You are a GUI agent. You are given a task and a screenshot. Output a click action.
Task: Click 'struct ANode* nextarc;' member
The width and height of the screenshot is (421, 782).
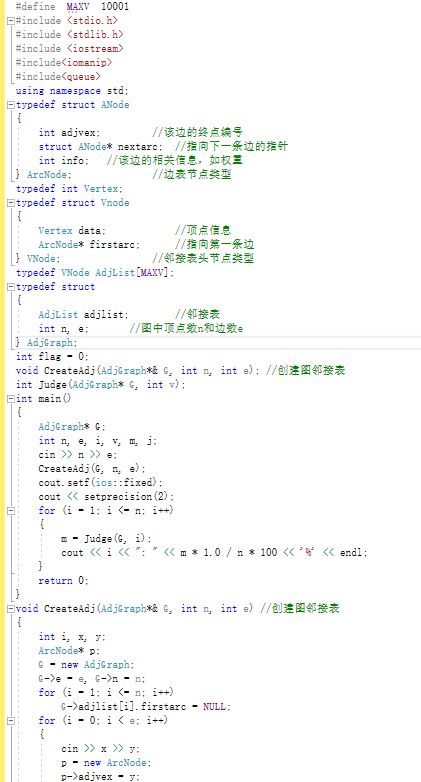[101, 147]
